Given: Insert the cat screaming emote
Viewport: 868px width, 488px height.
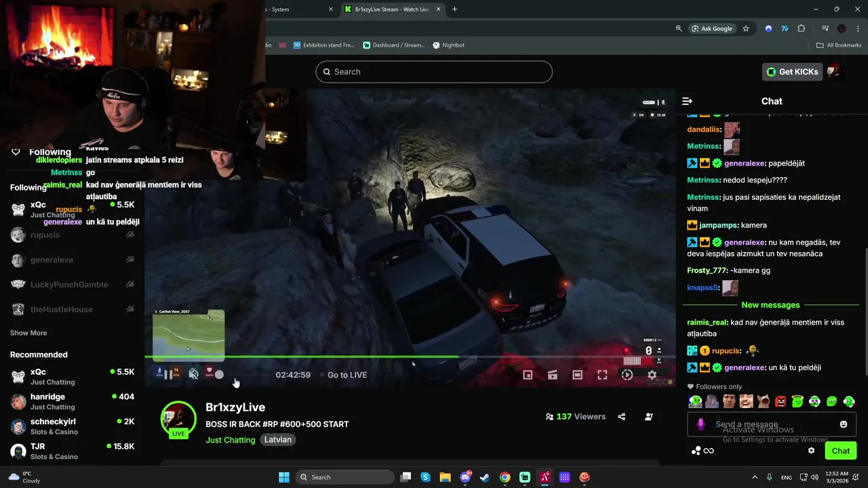Looking at the screenshot, I should pyautogui.click(x=763, y=401).
